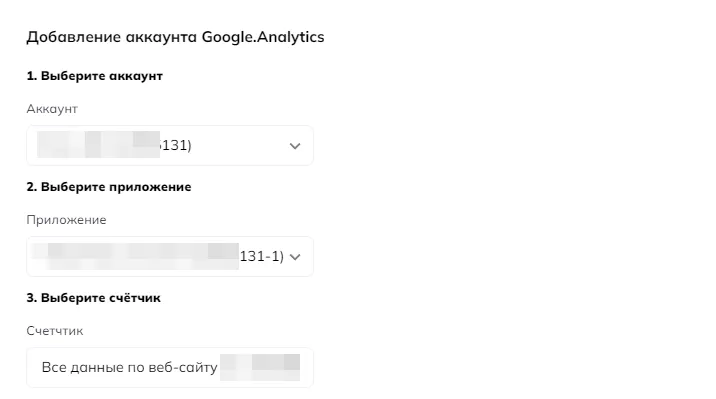Screen dimensions: 716x399
Task: Open the Приложение selection dropdown
Action: (170, 257)
